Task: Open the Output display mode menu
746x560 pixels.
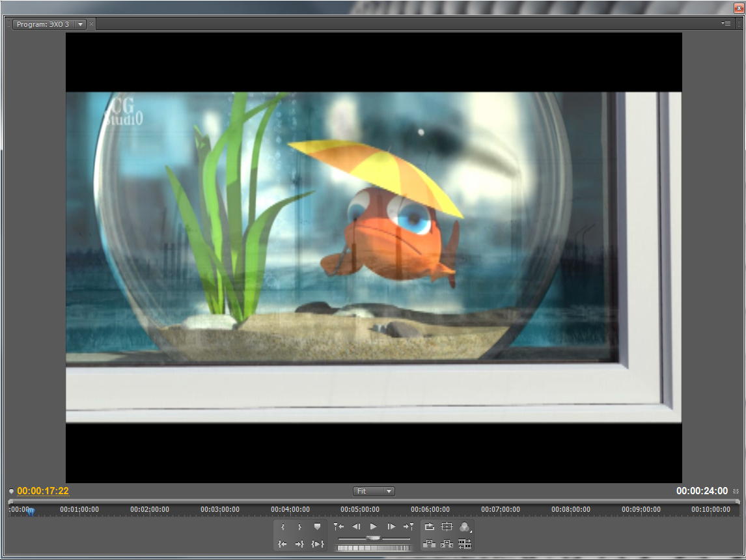Action: point(465,527)
